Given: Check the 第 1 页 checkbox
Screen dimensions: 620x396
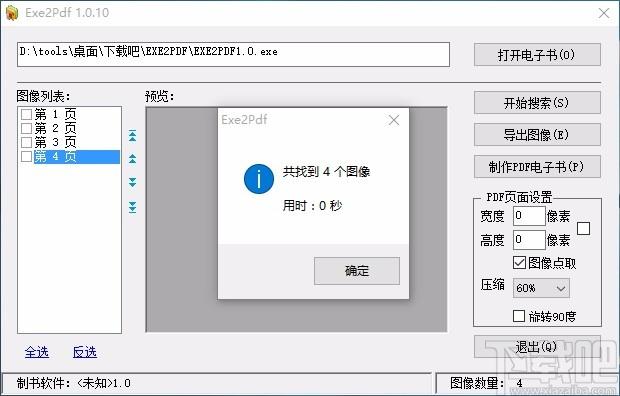Looking at the screenshot, I should point(26,114).
